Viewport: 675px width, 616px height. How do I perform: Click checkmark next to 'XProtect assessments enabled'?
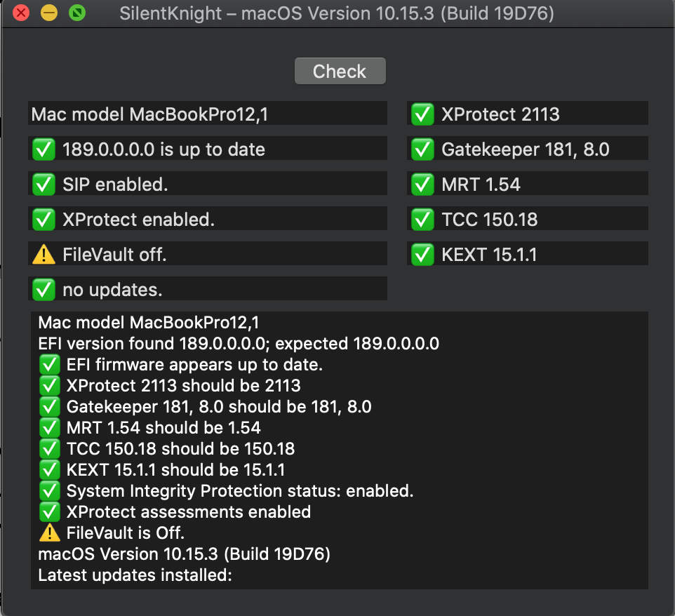(50, 512)
